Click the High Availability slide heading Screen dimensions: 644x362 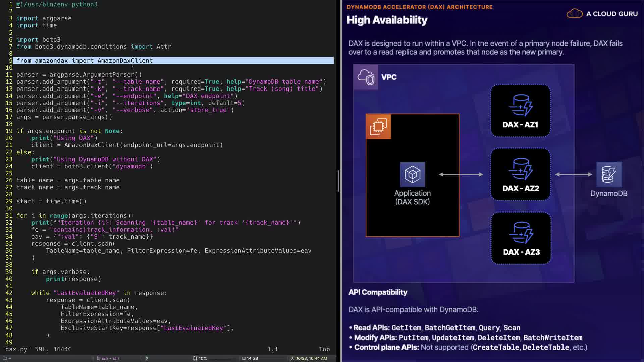[387, 20]
